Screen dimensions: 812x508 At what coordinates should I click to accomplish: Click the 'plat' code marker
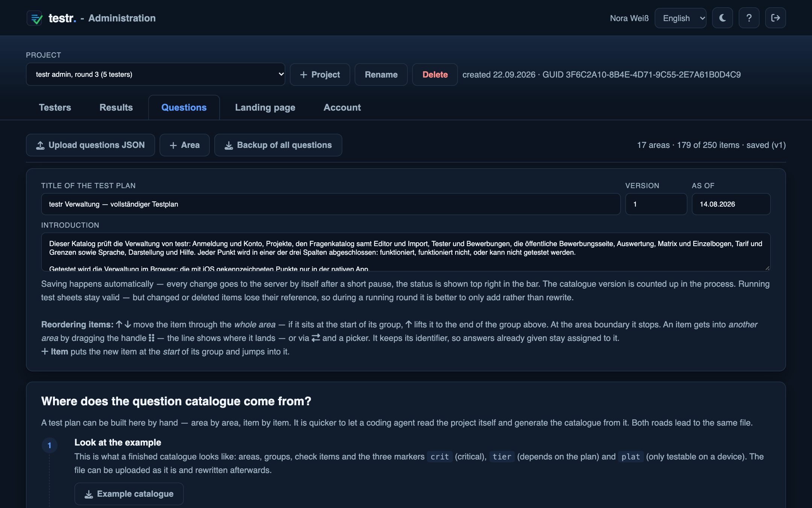630,456
